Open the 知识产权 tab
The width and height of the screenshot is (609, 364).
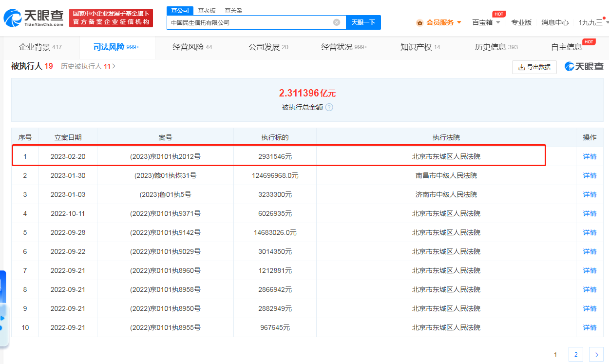click(x=419, y=47)
